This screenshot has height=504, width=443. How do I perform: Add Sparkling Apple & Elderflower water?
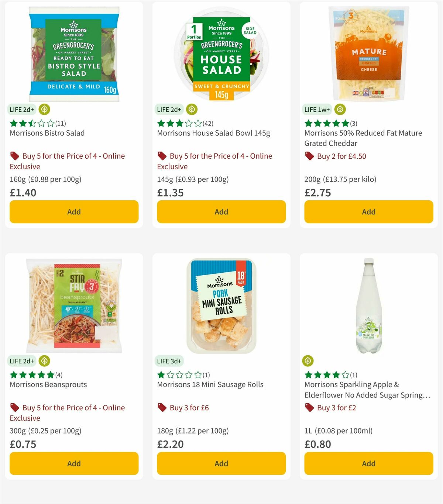[368, 463]
